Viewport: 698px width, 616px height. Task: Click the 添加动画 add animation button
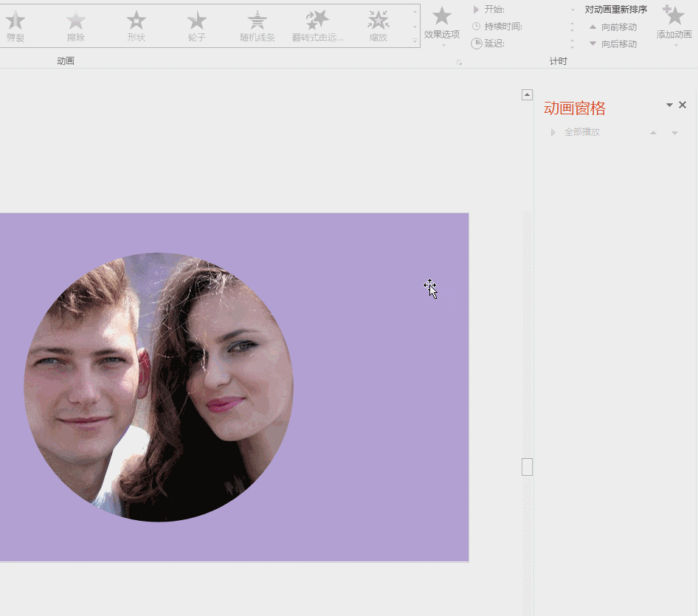(674, 26)
